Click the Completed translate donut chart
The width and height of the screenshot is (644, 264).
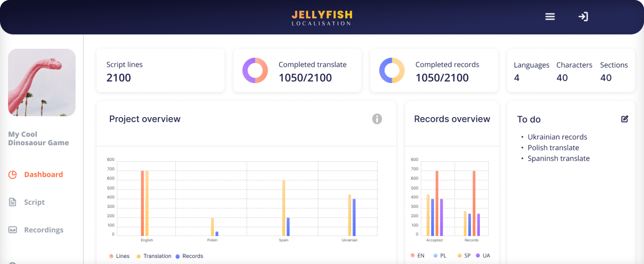[255, 70]
